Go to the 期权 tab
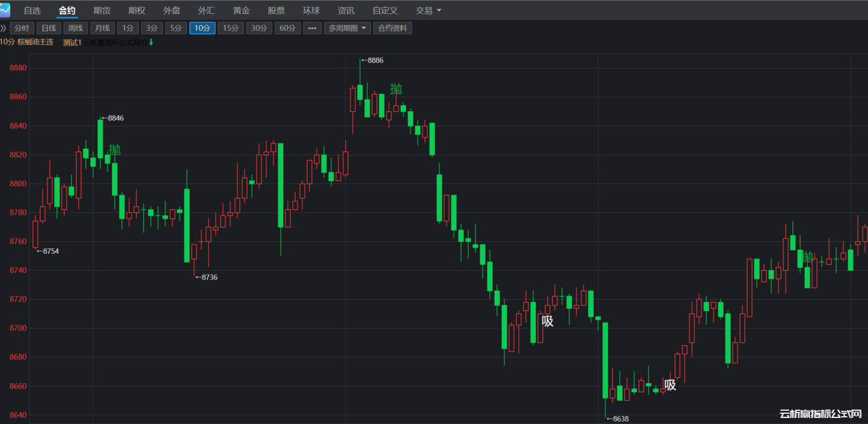868x424 pixels. pos(137,11)
